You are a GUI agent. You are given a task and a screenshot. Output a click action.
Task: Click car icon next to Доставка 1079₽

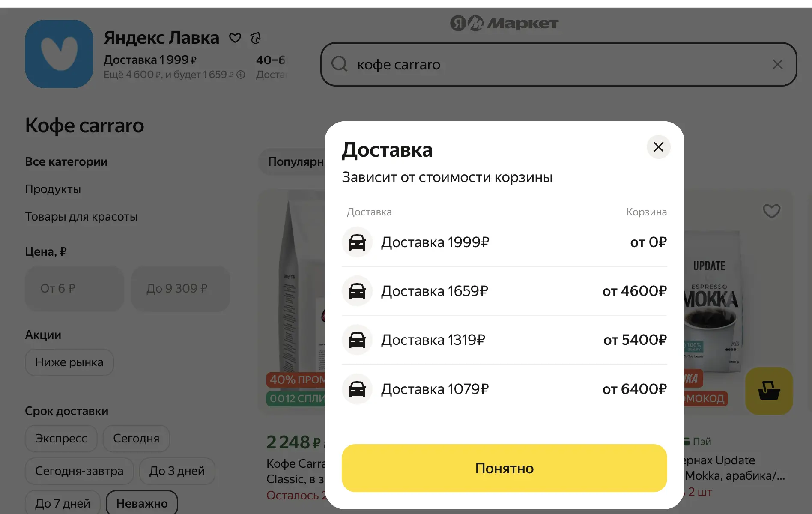(357, 389)
